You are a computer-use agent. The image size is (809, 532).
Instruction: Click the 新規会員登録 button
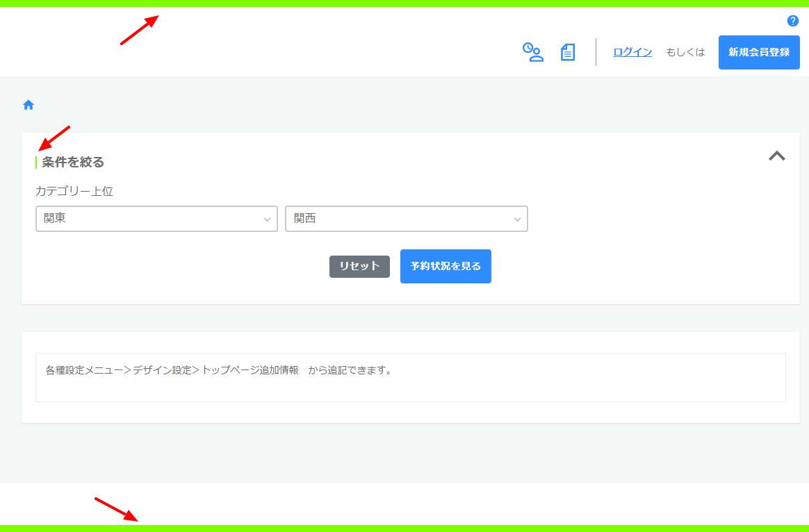[x=758, y=52]
